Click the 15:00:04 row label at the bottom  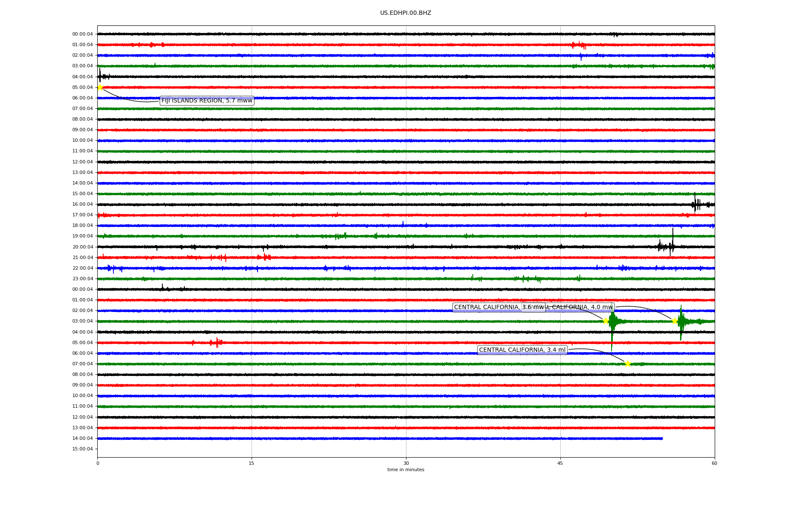82,449
